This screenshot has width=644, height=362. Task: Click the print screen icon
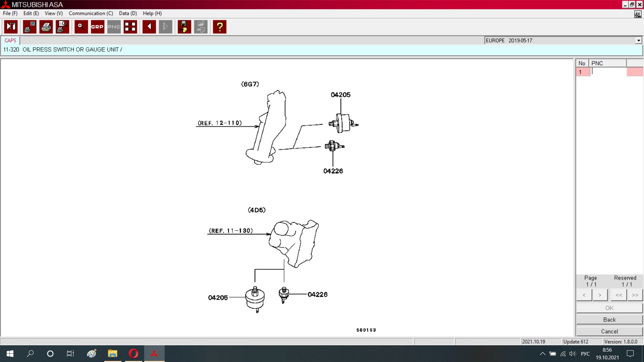(x=30, y=27)
